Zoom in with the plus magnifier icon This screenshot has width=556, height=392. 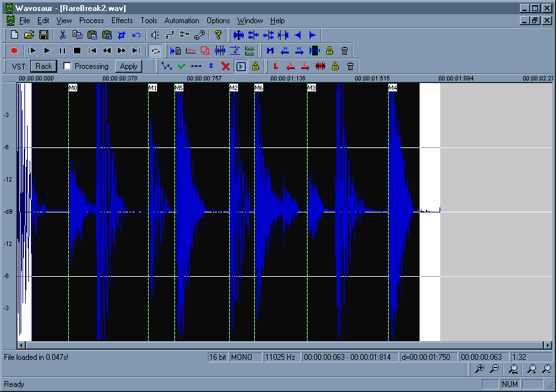pos(479,369)
